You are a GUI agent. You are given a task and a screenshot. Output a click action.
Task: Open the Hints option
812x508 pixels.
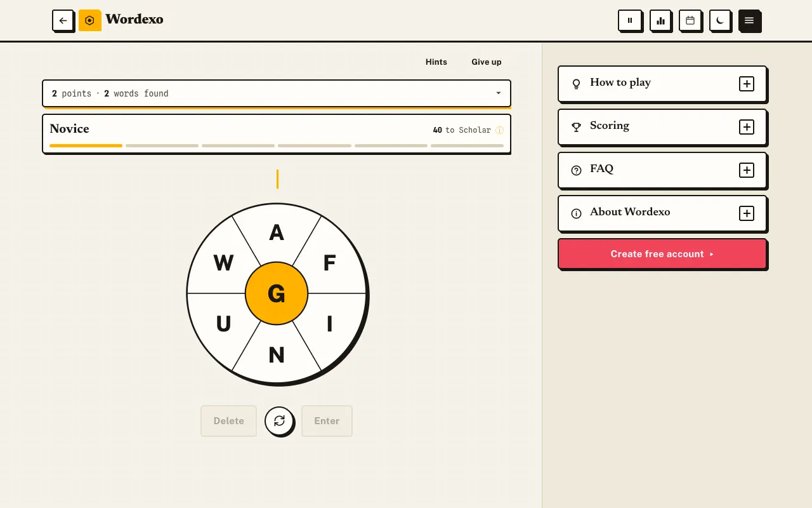click(x=436, y=62)
